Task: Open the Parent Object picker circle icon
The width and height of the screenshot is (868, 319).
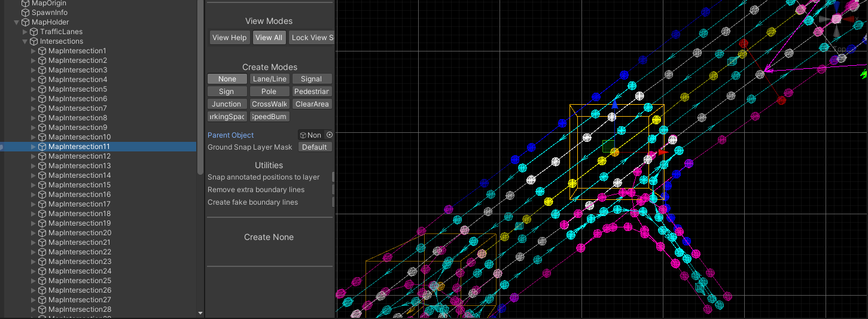Action: pos(329,135)
